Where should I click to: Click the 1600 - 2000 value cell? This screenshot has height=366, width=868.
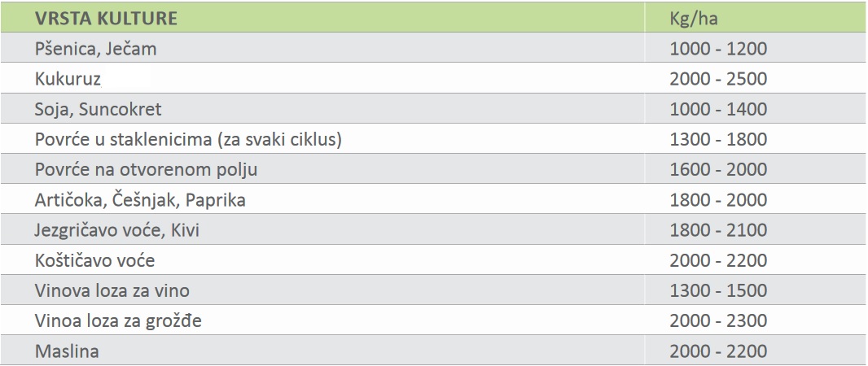click(718, 169)
